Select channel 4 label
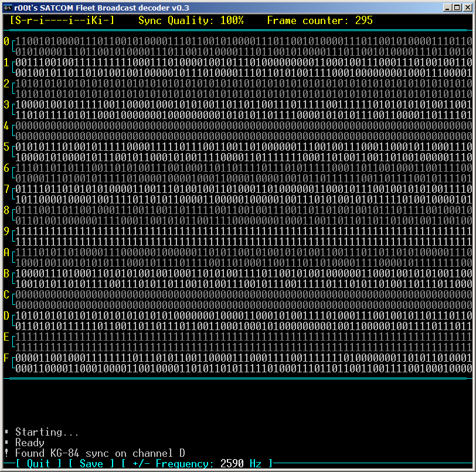Viewport: 476px width, 472px height. pyautogui.click(x=6, y=125)
